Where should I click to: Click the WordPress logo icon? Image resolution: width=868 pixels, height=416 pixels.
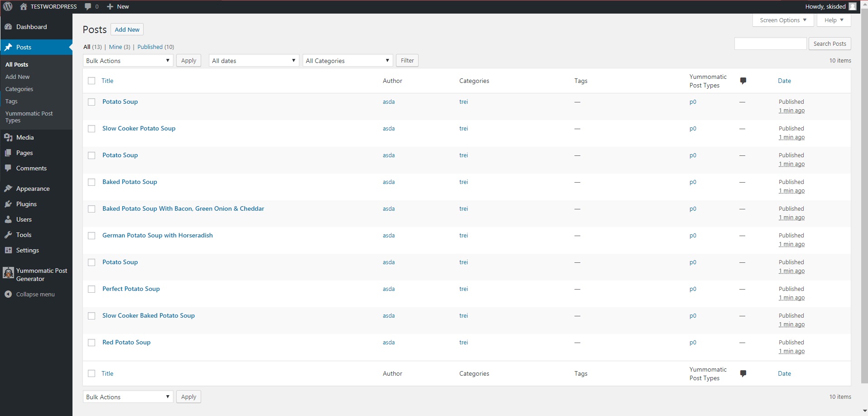coord(8,6)
